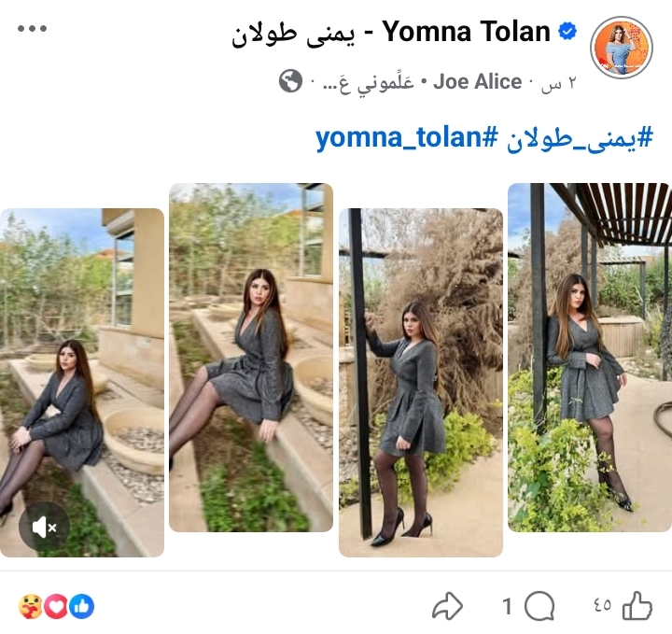This screenshot has width=672, height=634.
Task: Like the post with thumbs-up icon
Action: click(x=637, y=606)
